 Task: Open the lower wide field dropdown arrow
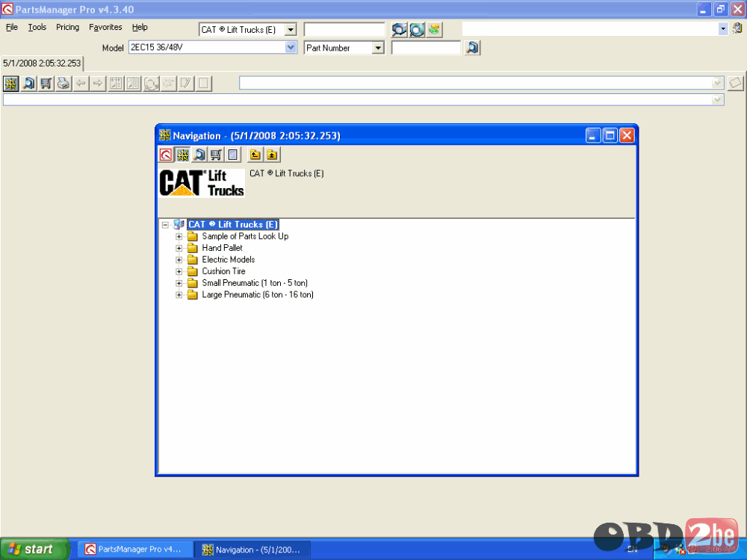(x=717, y=99)
